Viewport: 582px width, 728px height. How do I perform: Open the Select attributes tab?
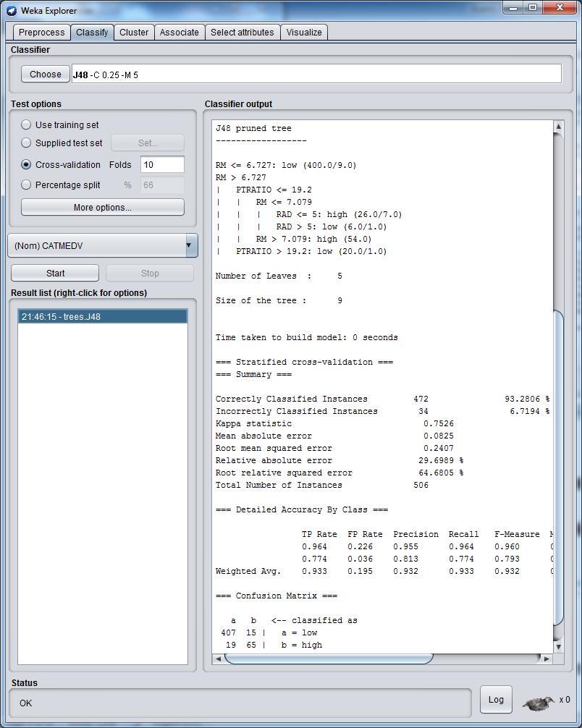pos(242,32)
